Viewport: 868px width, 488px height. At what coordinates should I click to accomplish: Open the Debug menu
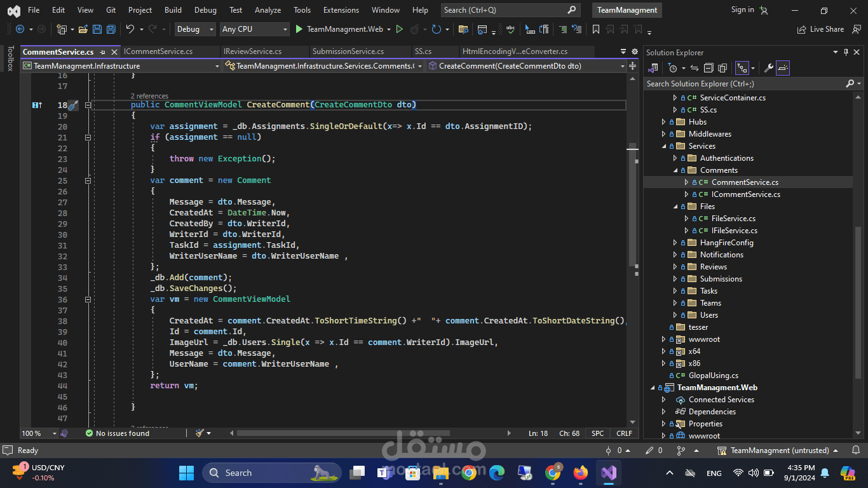pos(205,10)
